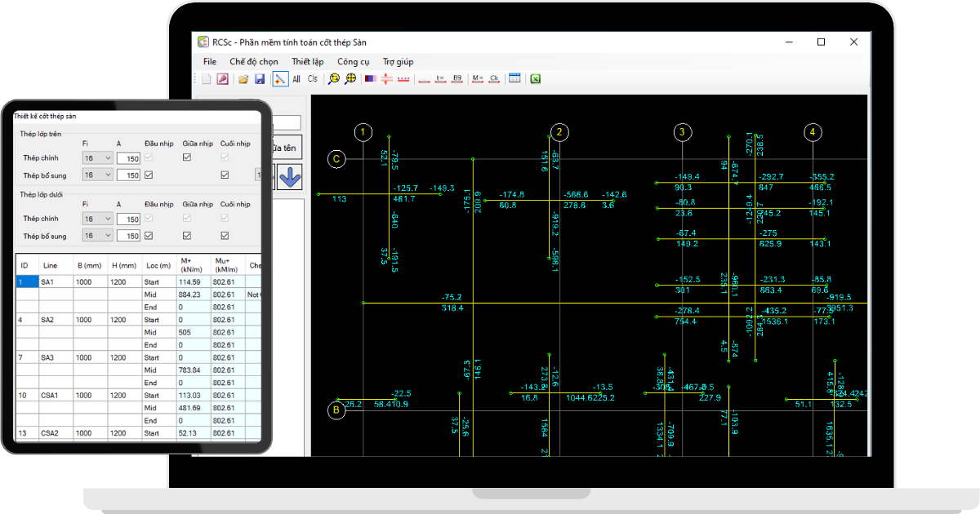Expand Fi dropdown for top Thép chính
The width and height of the screenshot is (980, 514).
(x=108, y=158)
